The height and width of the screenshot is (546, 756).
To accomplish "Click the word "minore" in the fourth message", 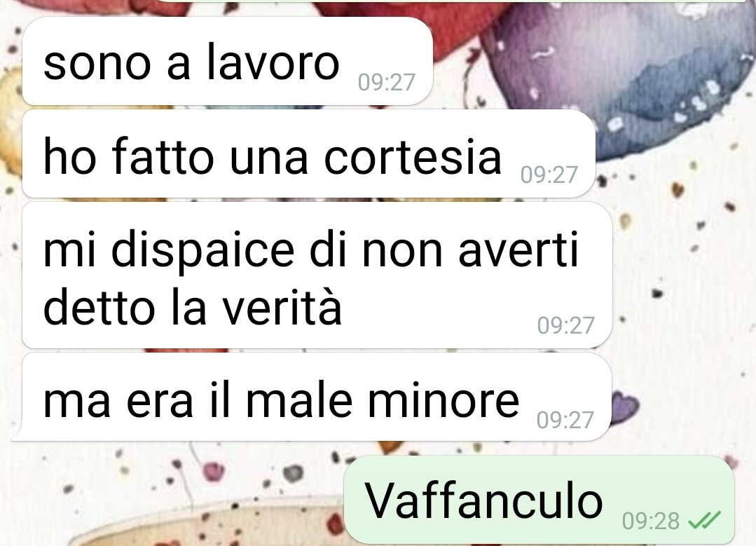I will pyautogui.click(x=444, y=401).
